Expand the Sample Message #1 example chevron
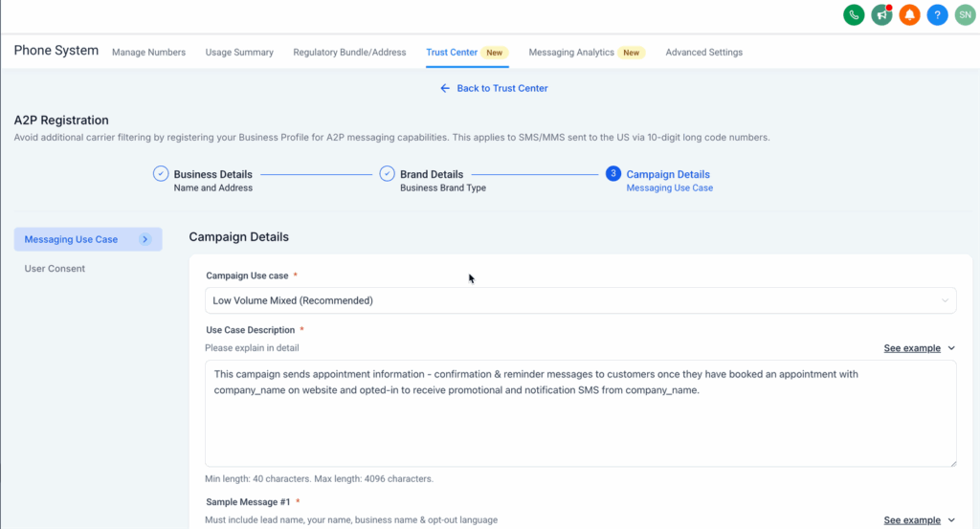The image size is (980, 529). tap(951, 519)
